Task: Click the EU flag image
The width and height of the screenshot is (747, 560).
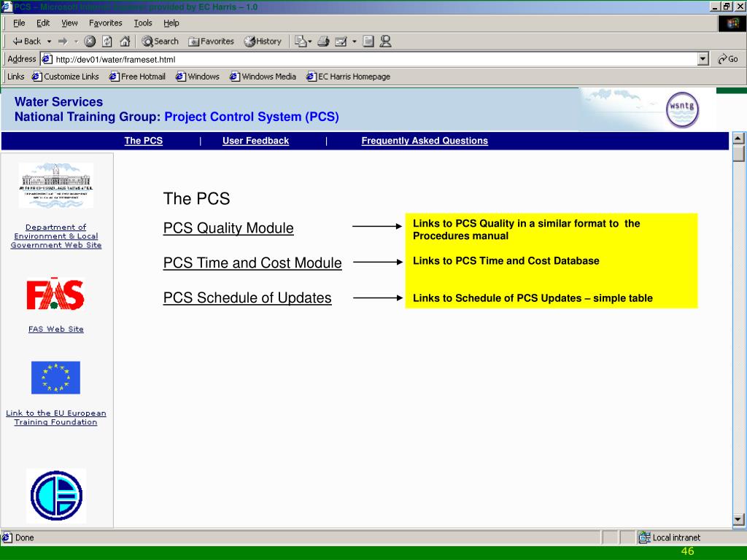Action: [55, 378]
